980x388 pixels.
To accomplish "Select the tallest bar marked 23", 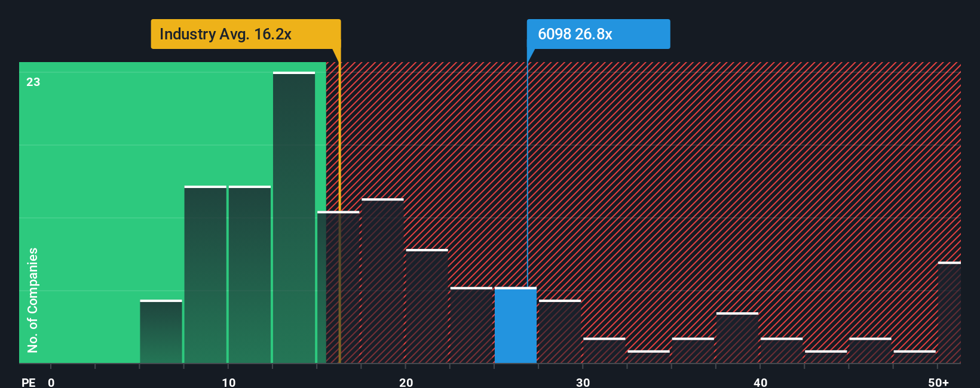I will click(294, 217).
